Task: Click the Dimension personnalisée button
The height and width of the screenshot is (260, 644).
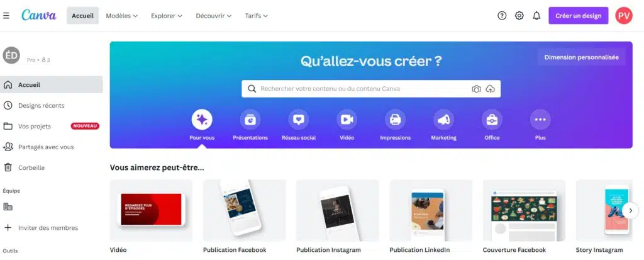Action: 581,57
